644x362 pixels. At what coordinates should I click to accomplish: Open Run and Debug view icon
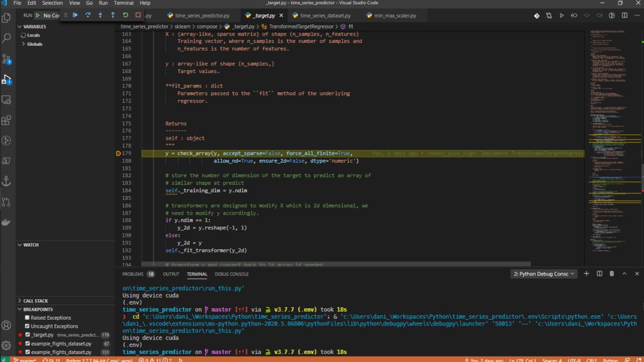(x=6, y=79)
